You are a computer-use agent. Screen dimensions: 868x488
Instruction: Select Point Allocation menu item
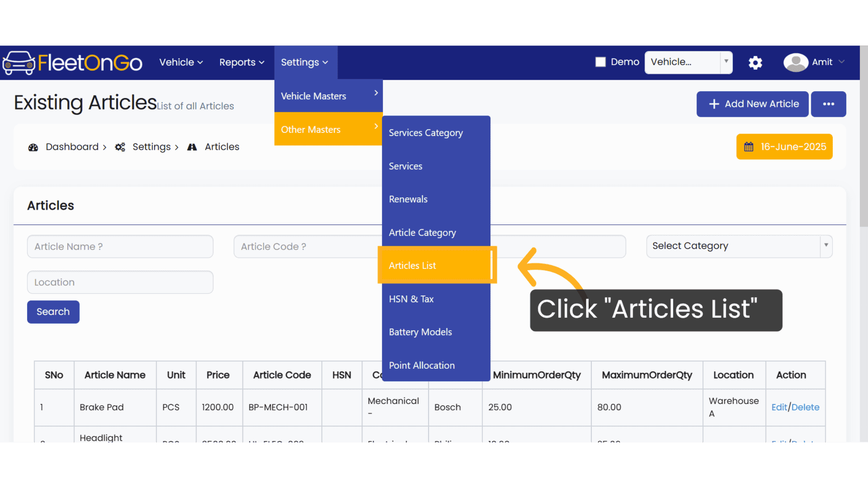436,365
